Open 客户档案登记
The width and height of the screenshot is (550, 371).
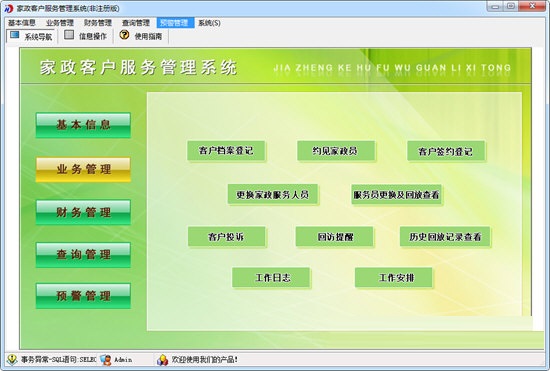click(x=226, y=151)
